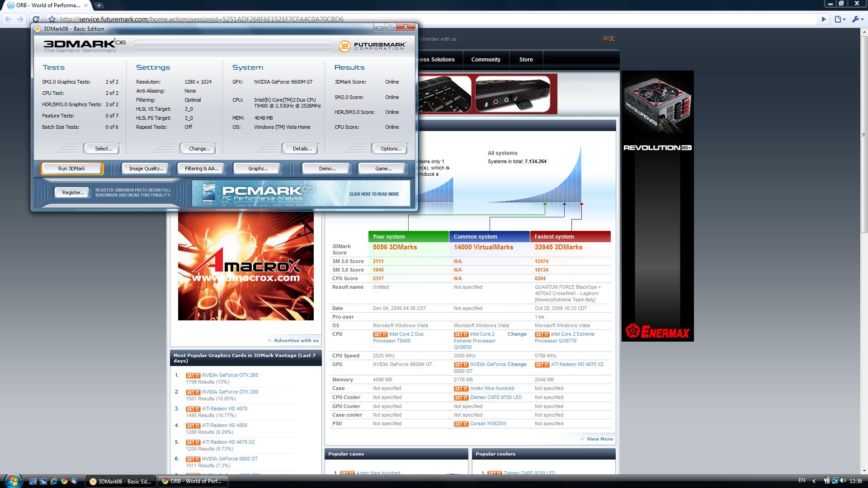This screenshot has width=868, height=488.
Task: Open Corsair HX620W PSU link
Action: [488, 424]
